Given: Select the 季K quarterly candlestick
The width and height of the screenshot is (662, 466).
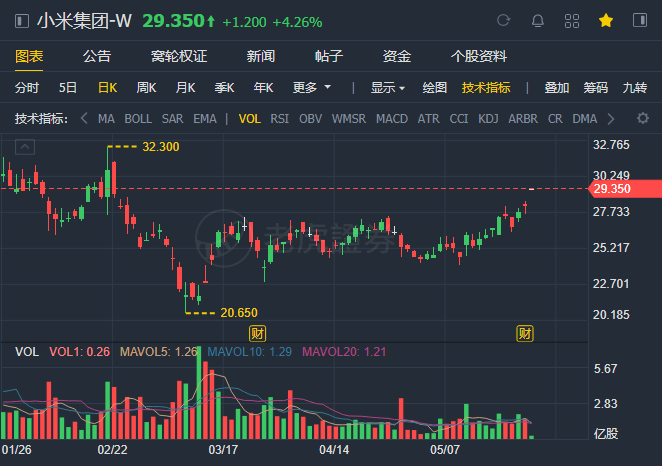Looking at the screenshot, I should (x=224, y=88).
